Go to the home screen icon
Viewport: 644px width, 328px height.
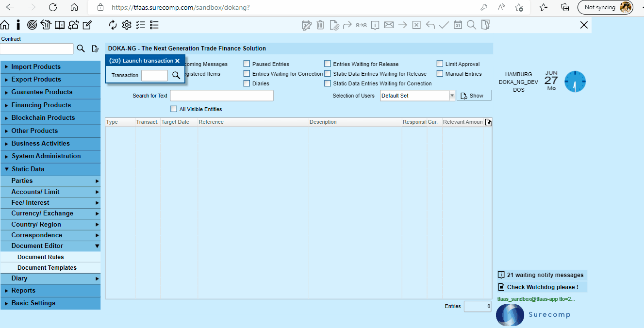(x=5, y=25)
